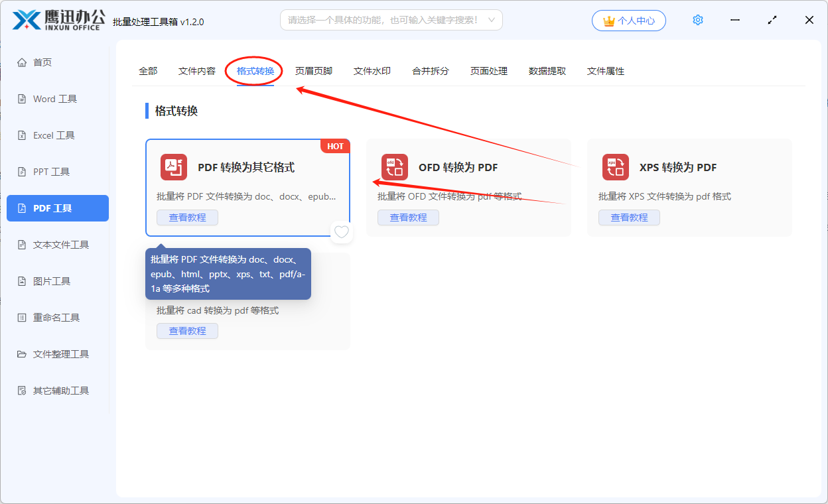
Task: Click the 批量将 XPS 文件转换 description
Action: (665, 196)
